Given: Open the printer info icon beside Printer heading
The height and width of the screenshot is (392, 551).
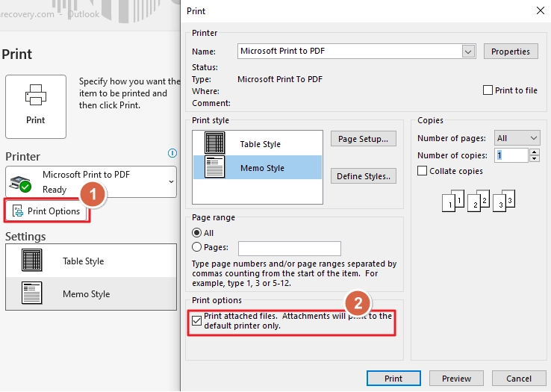Looking at the screenshot, I should point(172,153).
